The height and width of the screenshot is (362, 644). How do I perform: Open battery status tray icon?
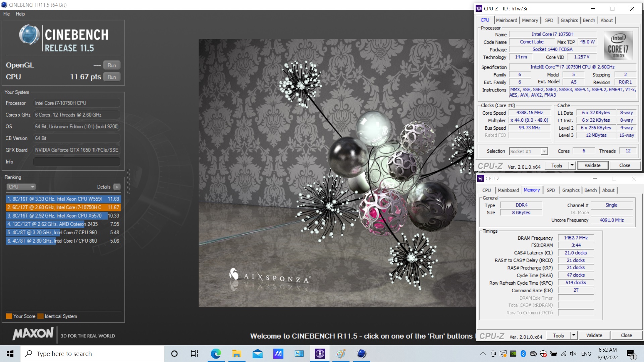(553, 354)
